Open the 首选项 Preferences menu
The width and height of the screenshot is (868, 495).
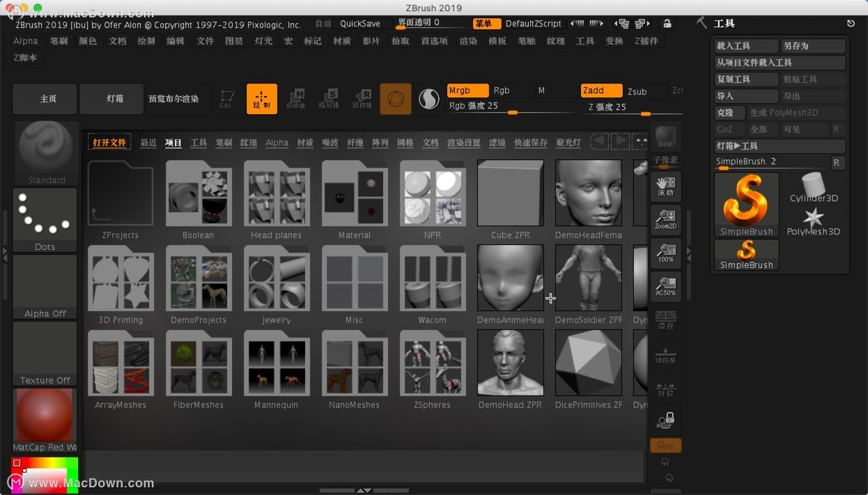(x=434, y=41)
